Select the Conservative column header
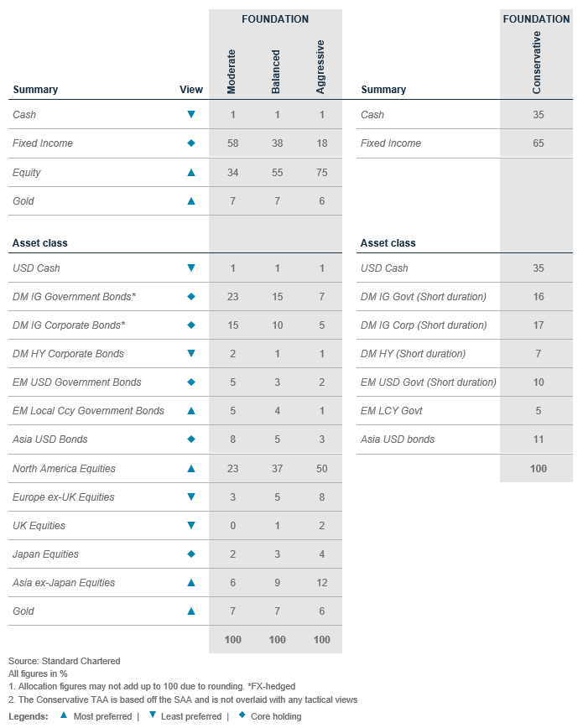This screenshot has width=583, height=728. click(x=537, y=62)
